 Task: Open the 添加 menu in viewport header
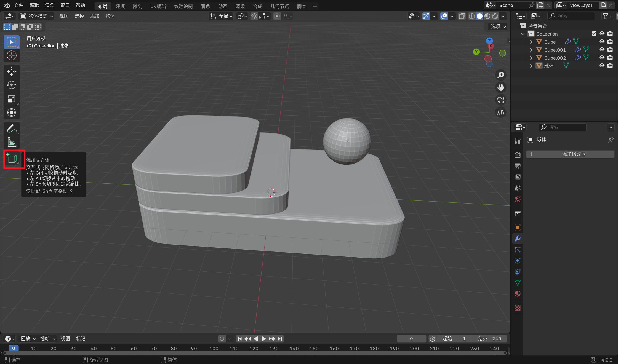95,16
